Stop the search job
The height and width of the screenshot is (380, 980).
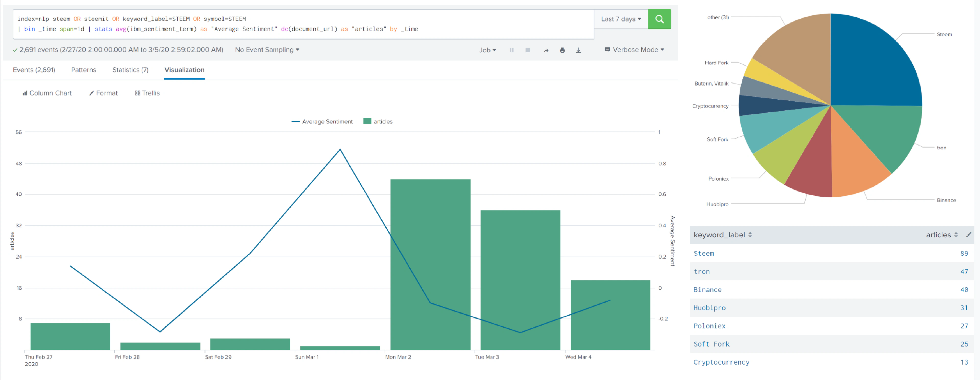[x=528, y=50]
